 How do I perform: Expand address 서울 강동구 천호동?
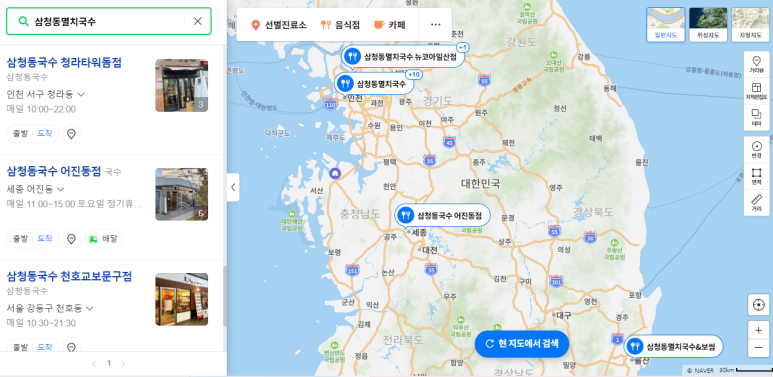pos(50,308)
